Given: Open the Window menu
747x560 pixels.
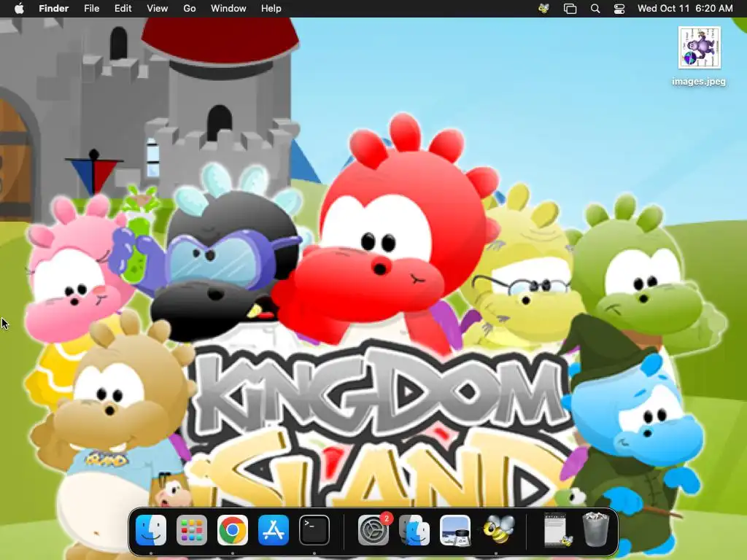Looking at the screenshot, I should pos(228,9).
